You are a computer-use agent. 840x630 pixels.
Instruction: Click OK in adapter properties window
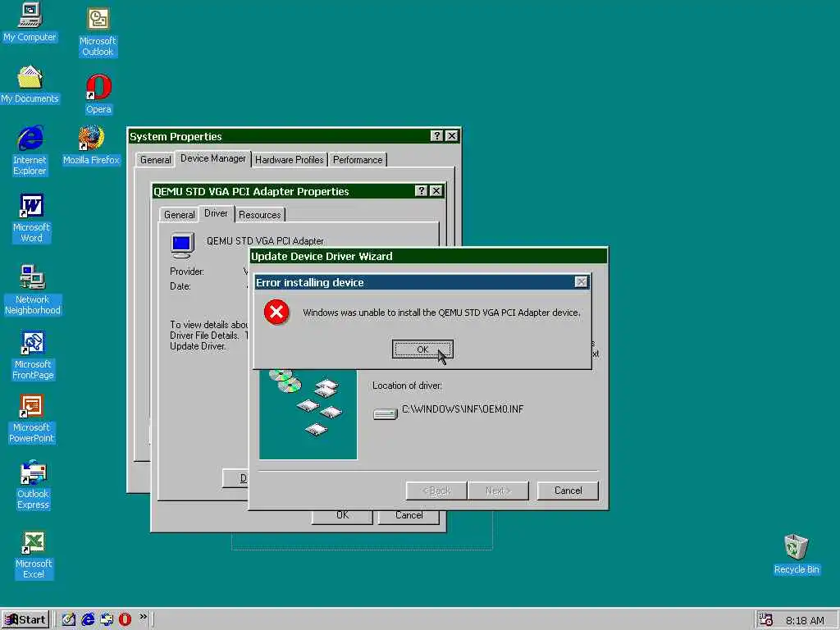coord(342,516)
